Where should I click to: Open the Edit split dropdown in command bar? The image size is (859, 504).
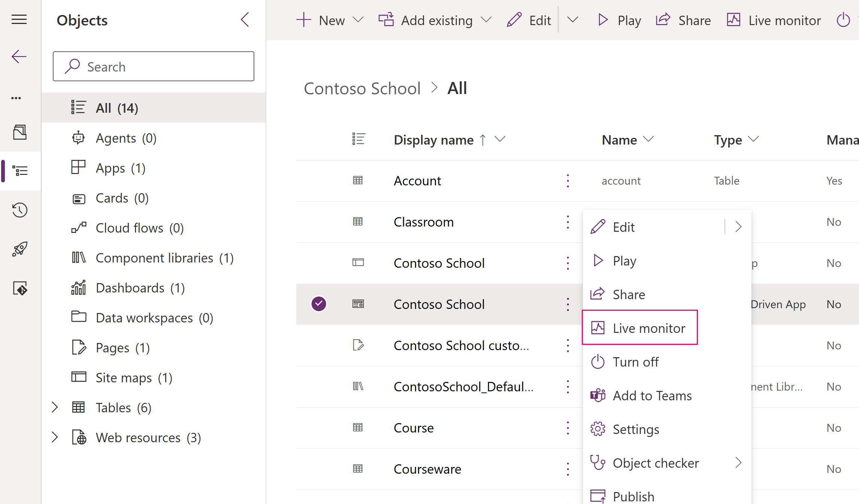573,20
